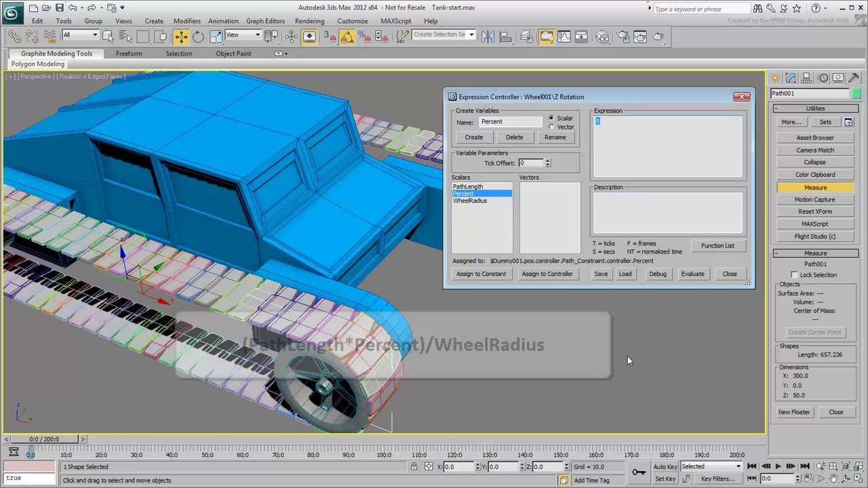Open the Curve Editor icon
This screenshot has height=488, width=868.
point(564,36)
